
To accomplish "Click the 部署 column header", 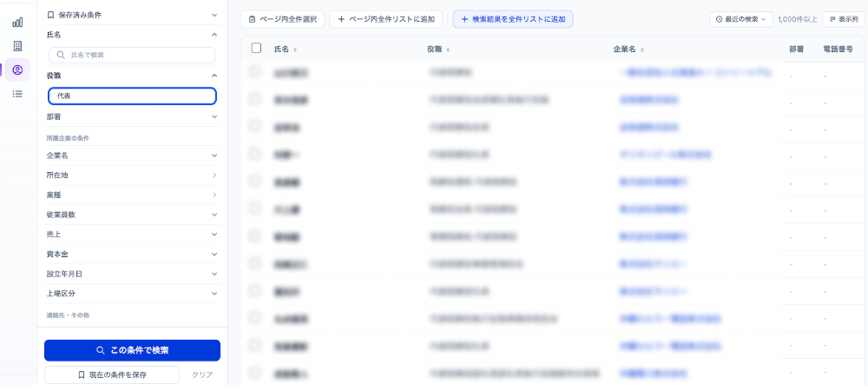I will (796, 50).
